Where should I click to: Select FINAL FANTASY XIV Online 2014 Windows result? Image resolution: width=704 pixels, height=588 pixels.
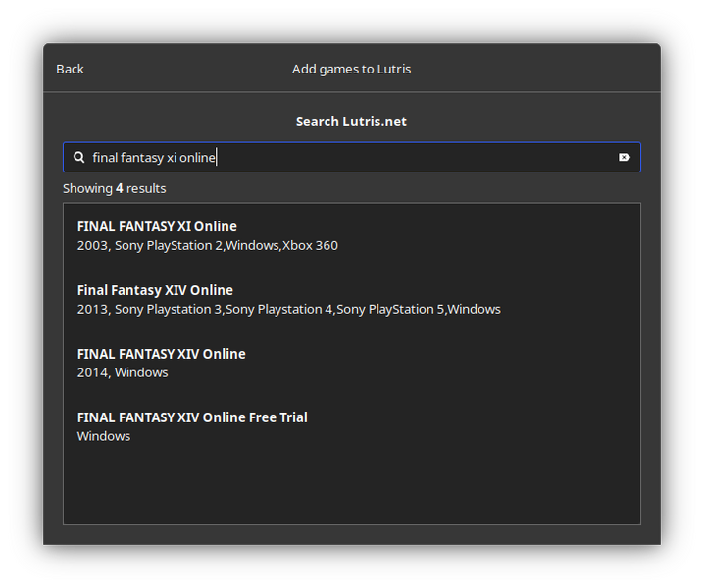click(x=352, y=364)
